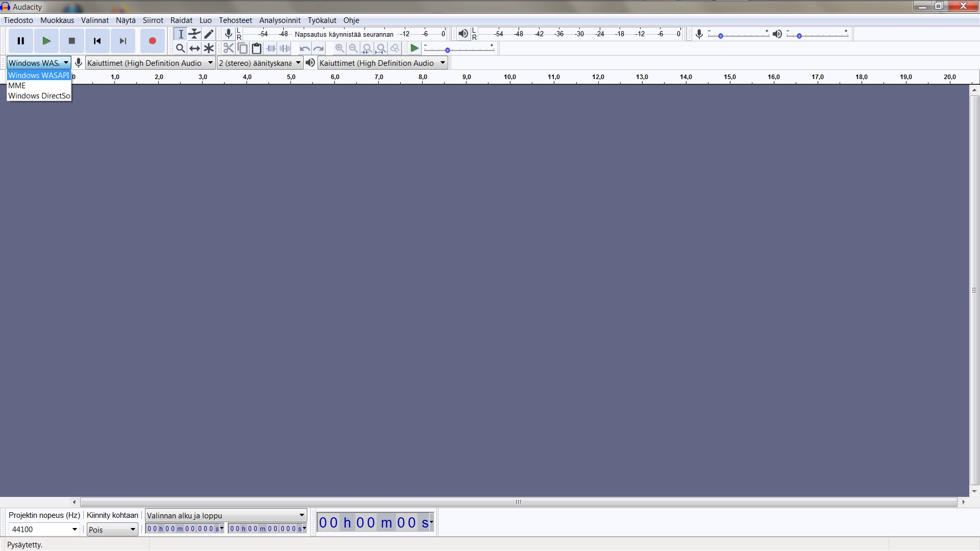Select Windows WASAPI in host list
The image size is (980, 551).
[39, 76]
